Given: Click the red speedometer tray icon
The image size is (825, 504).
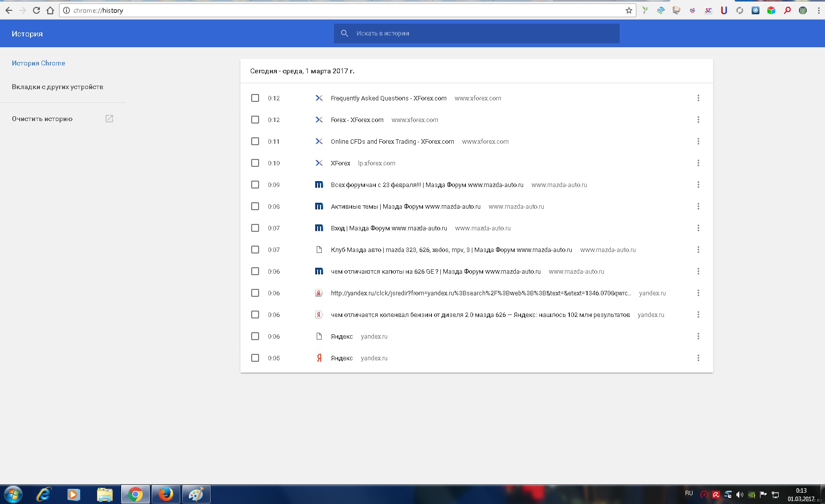Looking at the screenshot, I should coord(704,495).
